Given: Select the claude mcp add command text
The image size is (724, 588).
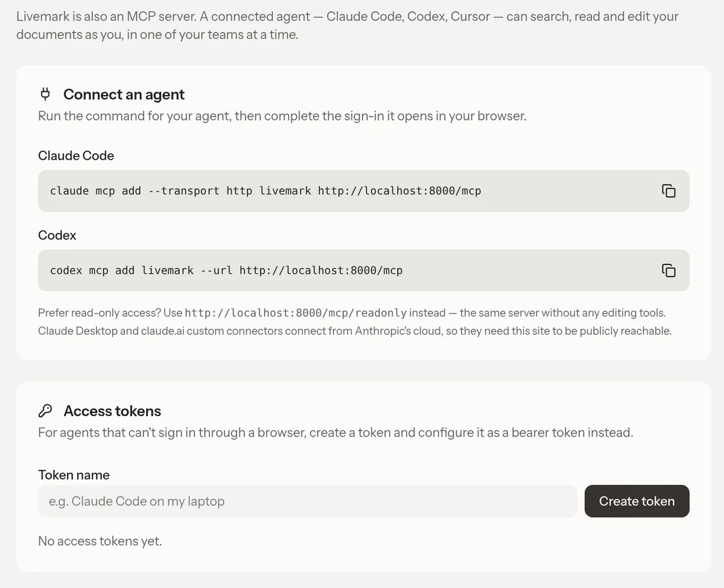Looking at the screenshot, I should 265,191.
